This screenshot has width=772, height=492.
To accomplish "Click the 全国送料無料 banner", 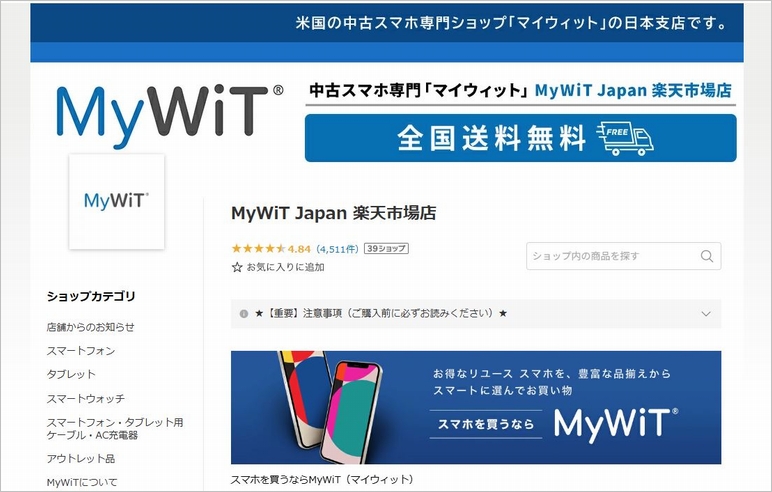I will point(520,138).
